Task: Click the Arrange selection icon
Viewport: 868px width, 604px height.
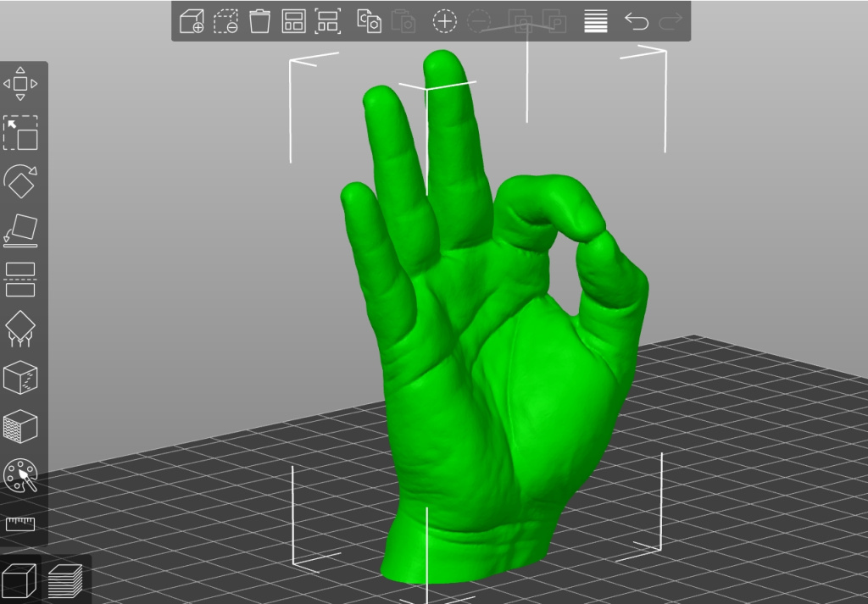Action: 328,21
